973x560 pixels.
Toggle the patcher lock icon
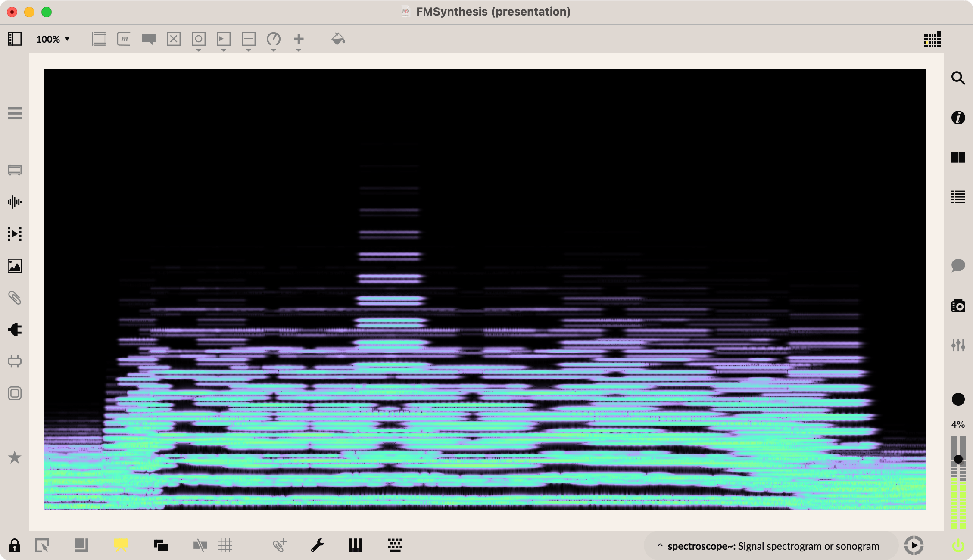pyautogui.click(x=15, y=545)
